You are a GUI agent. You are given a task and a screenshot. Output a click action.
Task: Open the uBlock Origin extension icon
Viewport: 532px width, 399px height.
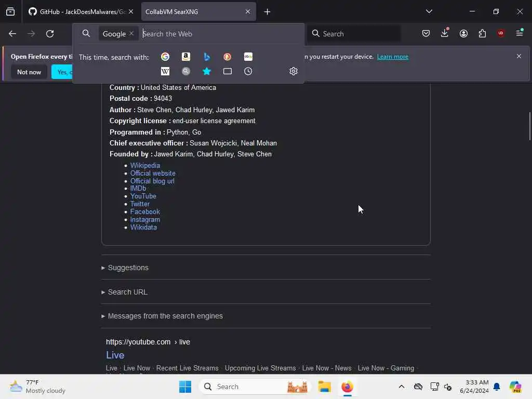pos(501,33)
